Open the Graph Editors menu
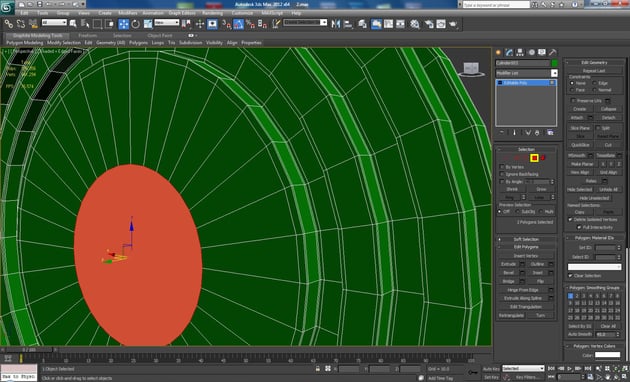The height and width of the screenshot is (382, 630). [x=182, y=13]
